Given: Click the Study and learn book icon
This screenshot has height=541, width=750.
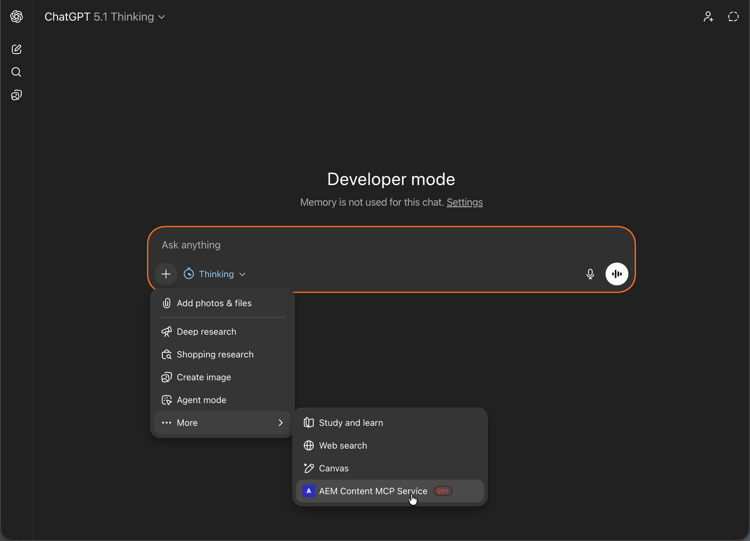Looking at the screenshot, I should pos(309,423).
